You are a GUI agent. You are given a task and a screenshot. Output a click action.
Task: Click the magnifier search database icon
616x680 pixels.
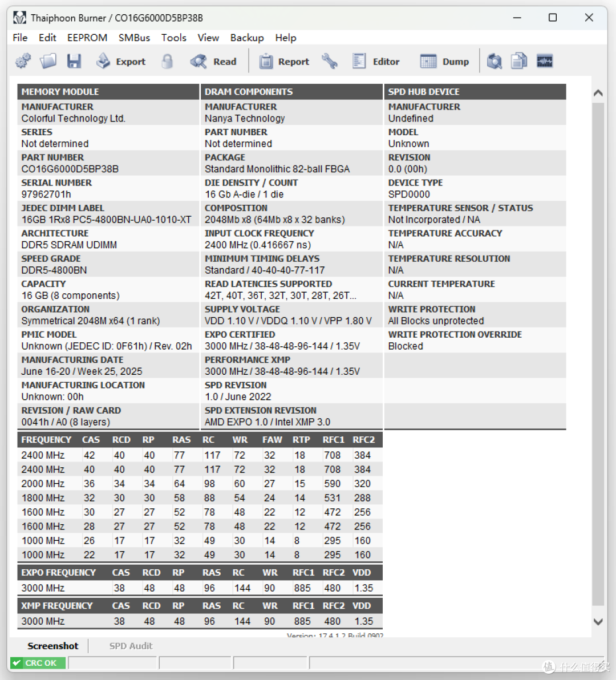(x=494, y=61)
